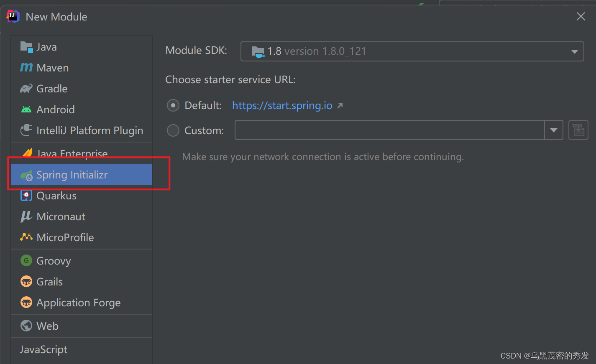This screenshot has width=596, height=364.
Task: Click the IntelliJ Platform Plugin icon
Action: click(x=26, y=130)
